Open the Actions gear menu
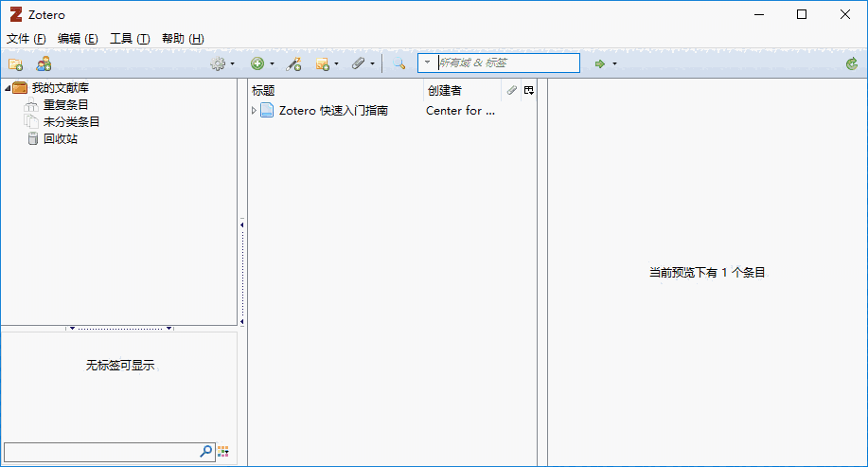868x467 pixels. 221,64
